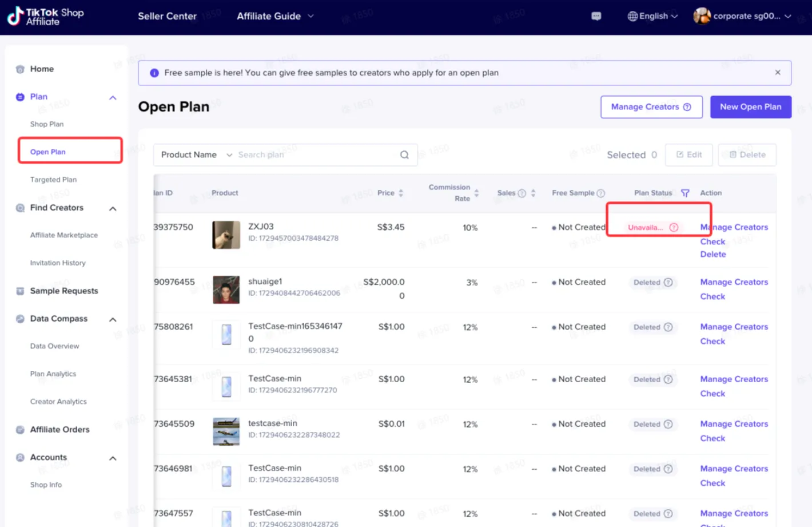Viewport: 812px width, 527px height.
Task: Collapse the Data Compass section
Action: pyautogui.click(x=113, y=320)
